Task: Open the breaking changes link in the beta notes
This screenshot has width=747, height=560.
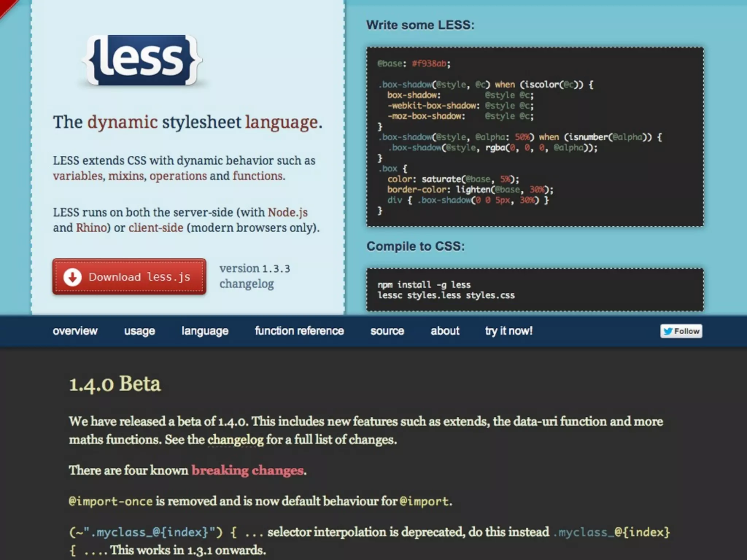Action: pyautogui.click(x=248, y=470)
